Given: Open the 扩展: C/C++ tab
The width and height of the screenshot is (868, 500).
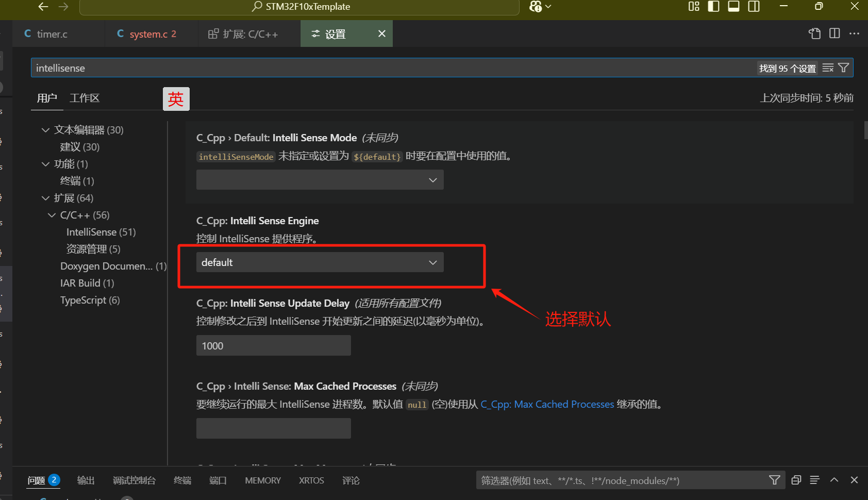Looking at the screenshot, I should [249, 34].
